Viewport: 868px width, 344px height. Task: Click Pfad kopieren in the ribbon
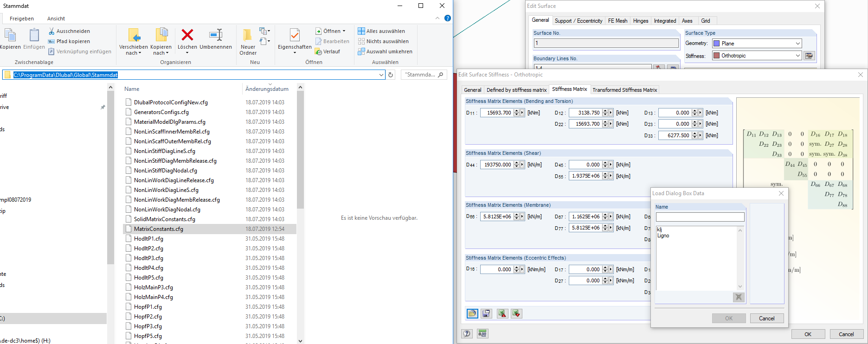[x=69, y=41]
